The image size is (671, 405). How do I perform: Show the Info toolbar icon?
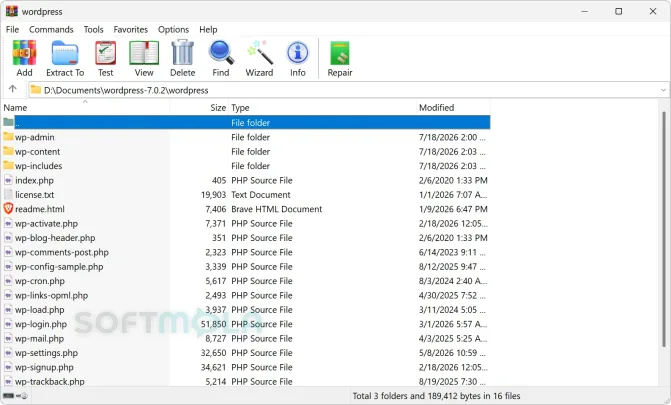tap(298, 53)
